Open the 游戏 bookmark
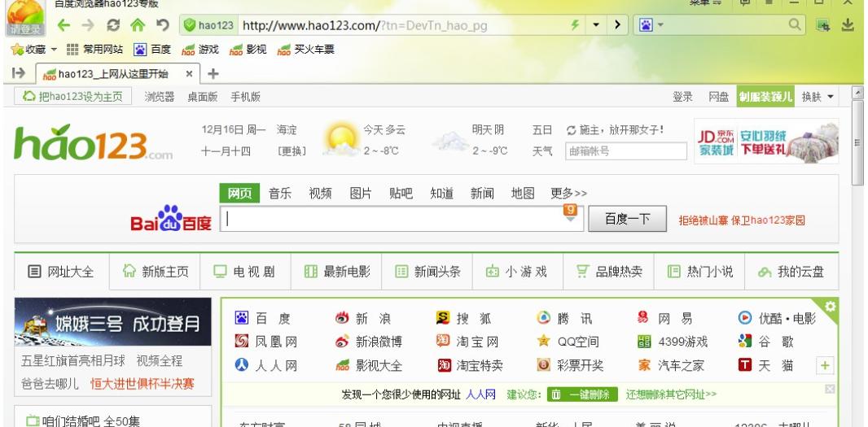This screenshot has width=868, height=427. (200, 50)
